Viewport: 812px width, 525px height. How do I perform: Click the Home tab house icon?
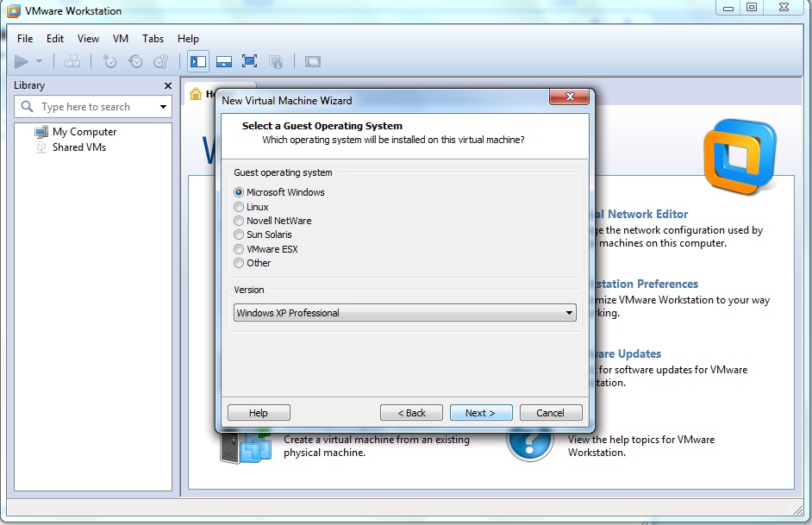(x=196, y=94)
